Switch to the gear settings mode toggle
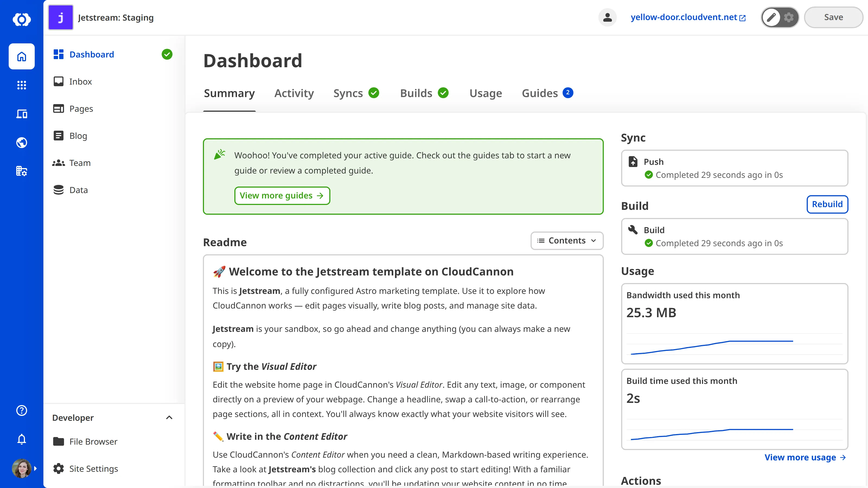 pyautogui.click(x=789, y=17)
